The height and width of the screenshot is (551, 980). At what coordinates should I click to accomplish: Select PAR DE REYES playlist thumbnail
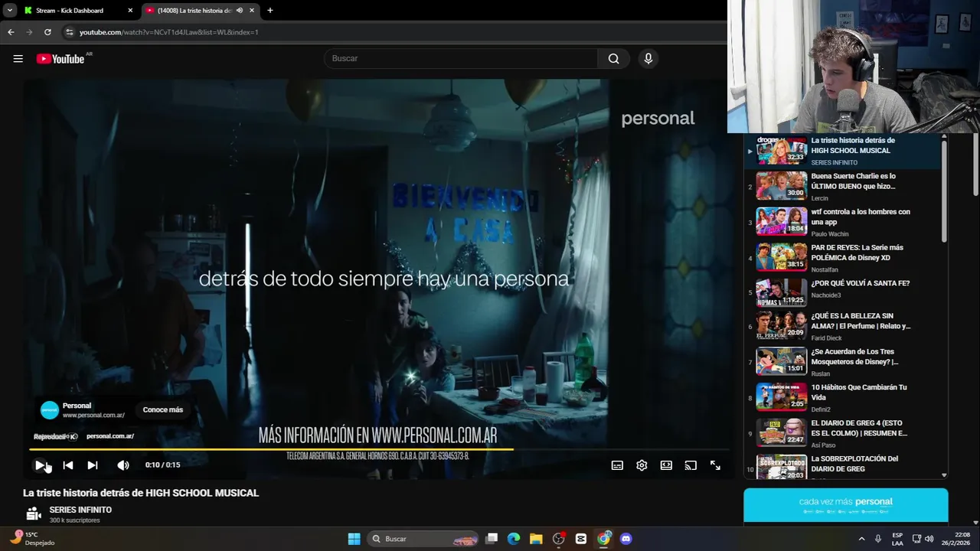(782, 258)
